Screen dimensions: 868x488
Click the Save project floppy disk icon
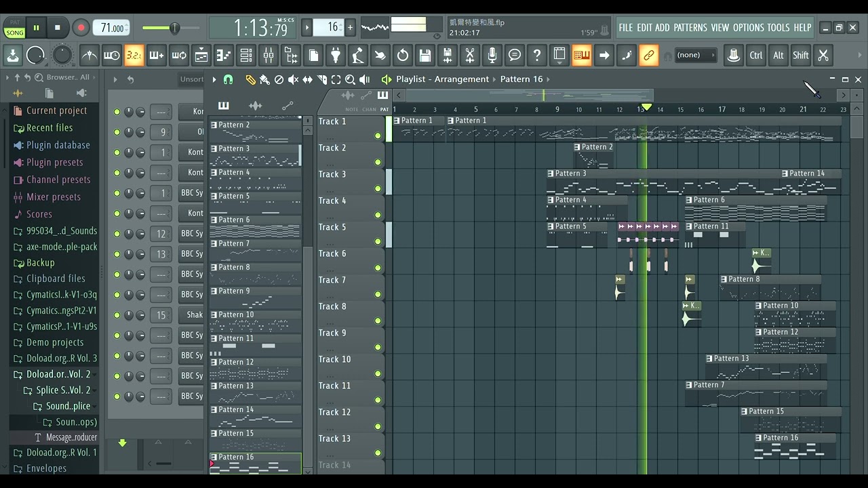[x=425, y=55]
